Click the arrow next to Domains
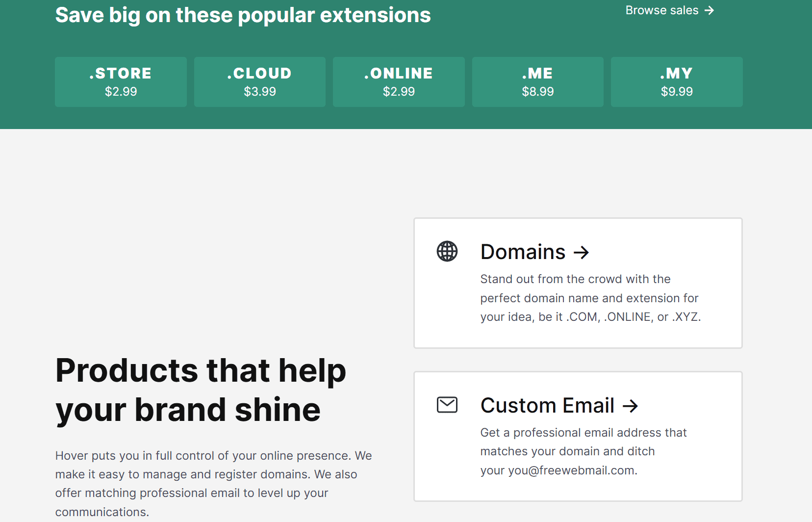 point(582,253)
